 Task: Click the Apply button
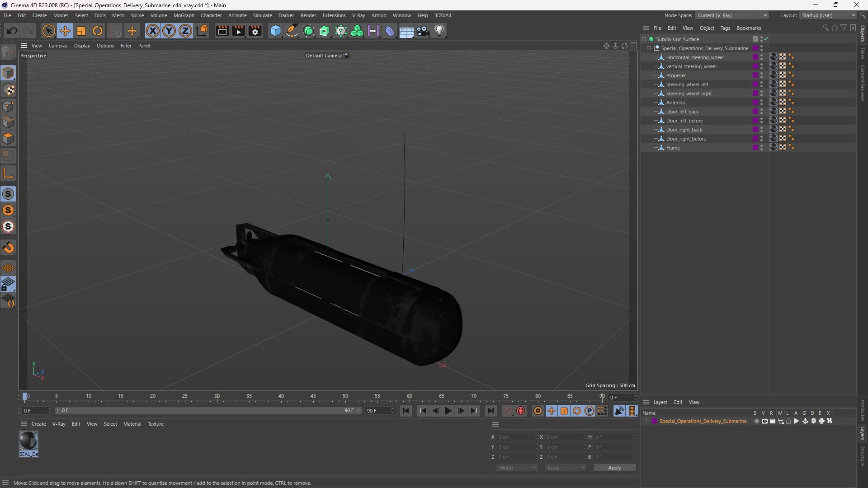pos(614,468)
